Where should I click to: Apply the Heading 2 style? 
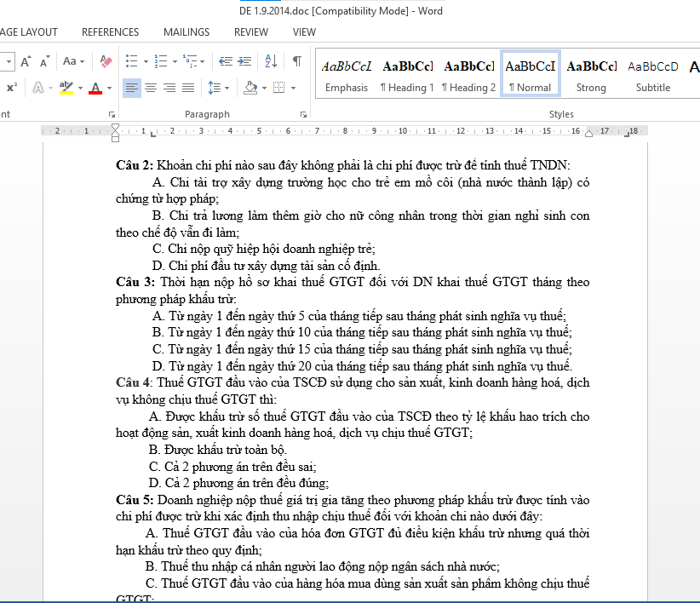(468, 73)
